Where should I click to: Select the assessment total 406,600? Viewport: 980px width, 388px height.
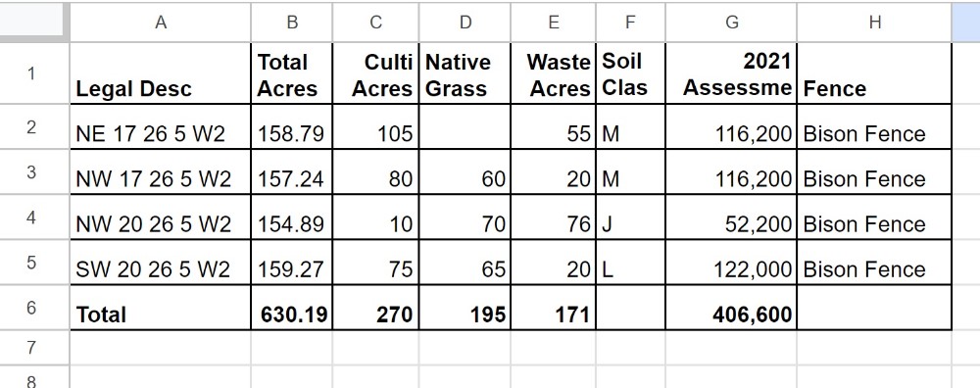click(731, 308)
